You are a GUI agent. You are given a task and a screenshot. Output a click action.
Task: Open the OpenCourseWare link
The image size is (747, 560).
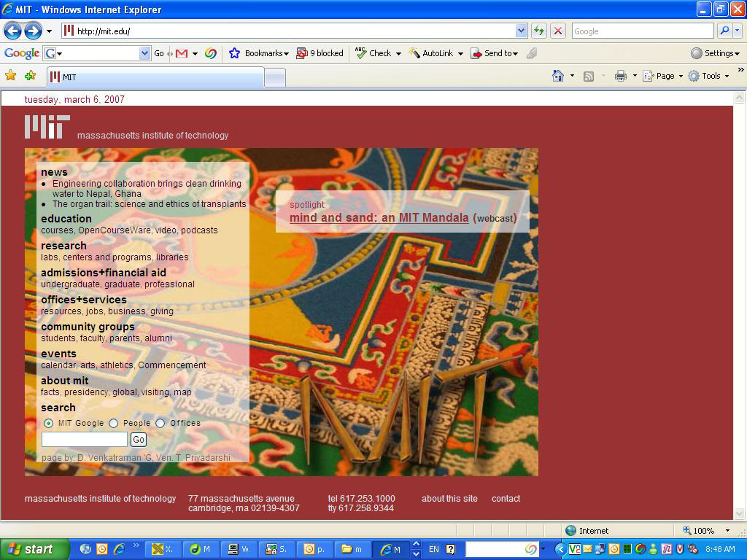(x=115, y=230)
